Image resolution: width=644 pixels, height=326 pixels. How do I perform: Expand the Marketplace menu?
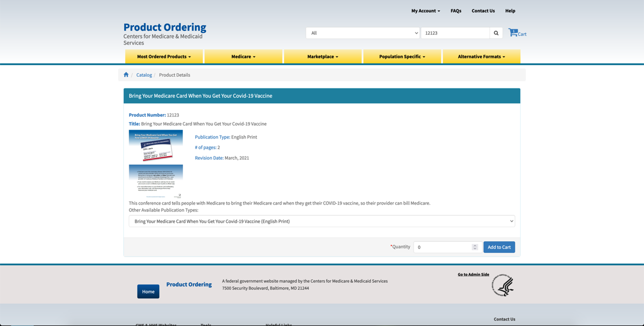[322, 56]
